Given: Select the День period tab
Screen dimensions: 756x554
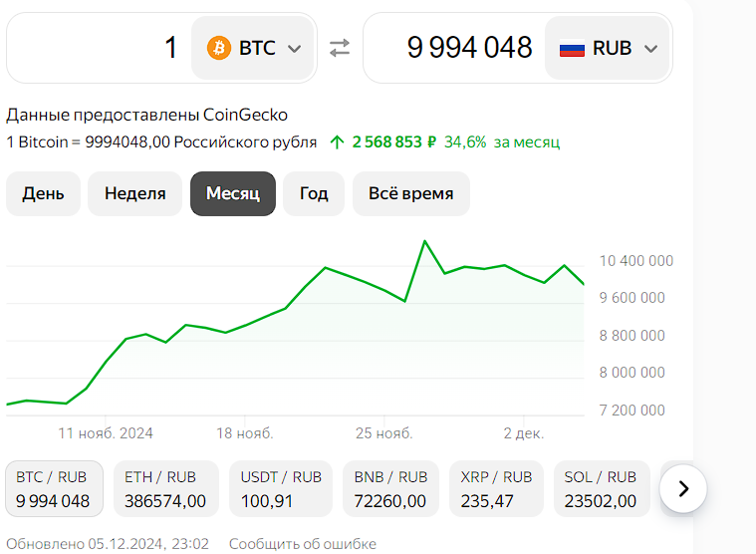Looking at the screenshot, I should pyautogui.click(x=43, y=193).
